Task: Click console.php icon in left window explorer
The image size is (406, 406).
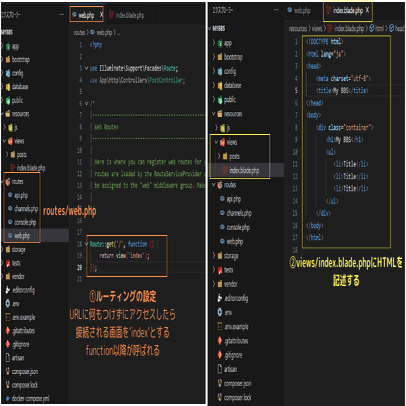Action: [x=10, y=222]
